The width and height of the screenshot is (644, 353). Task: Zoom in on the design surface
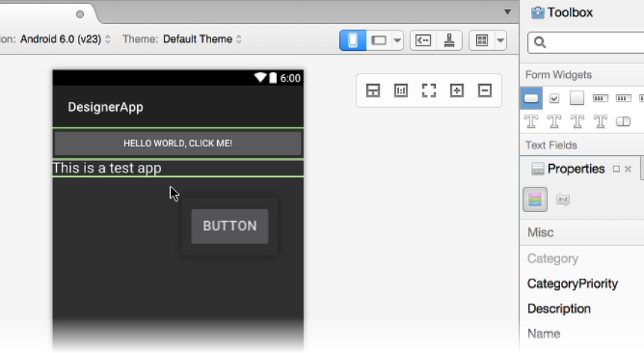point(457,91)
